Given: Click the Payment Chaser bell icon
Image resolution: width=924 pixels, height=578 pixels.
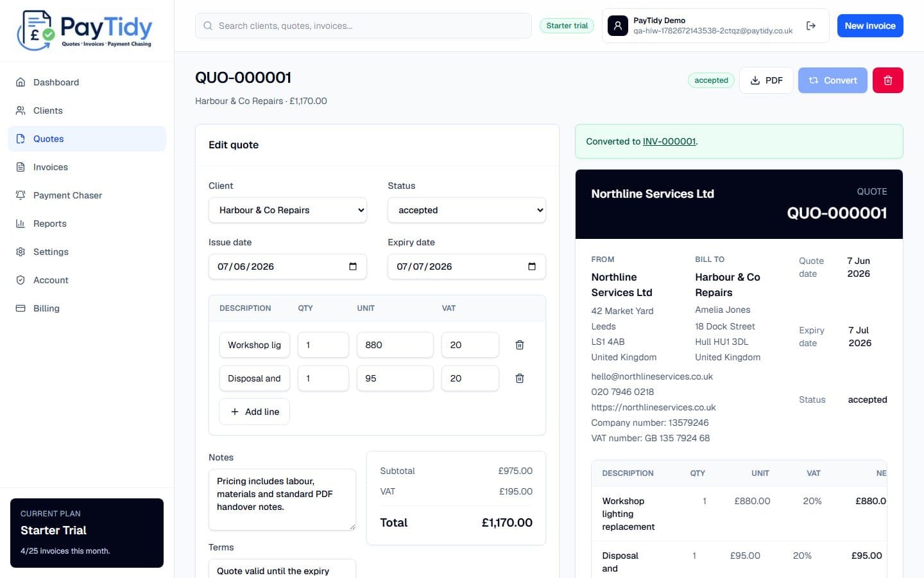Looking at the screenshot, I should click(x=21, y=195).
